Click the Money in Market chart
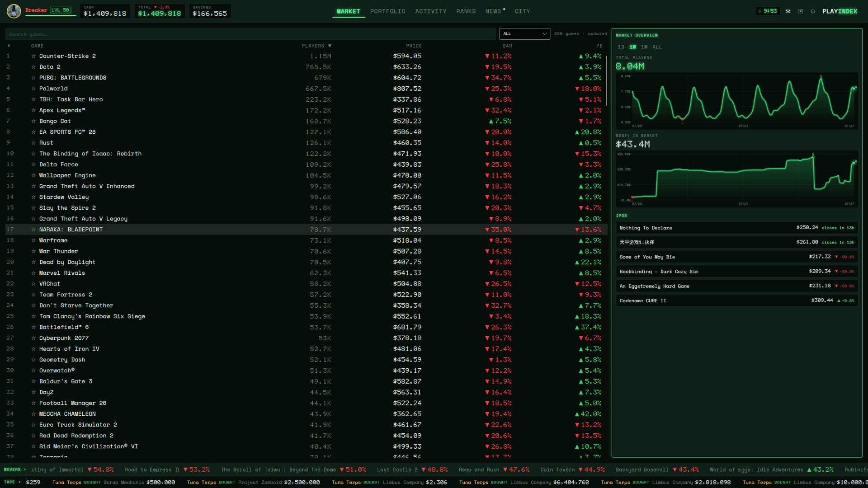Screen dimensions: 868x488 click(x=736, y=179)
